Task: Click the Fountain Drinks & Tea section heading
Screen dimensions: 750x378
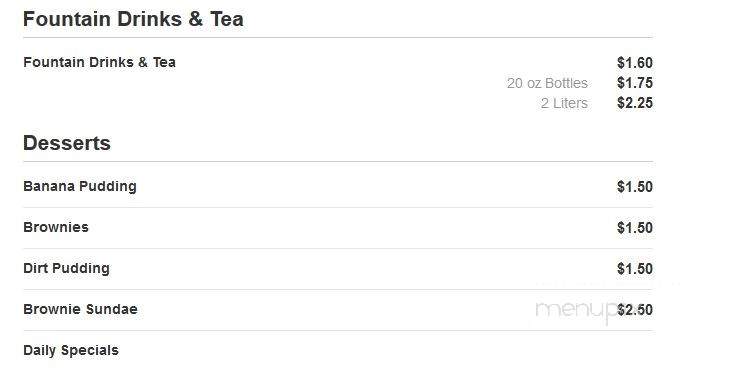Action: tap(133, 19)
